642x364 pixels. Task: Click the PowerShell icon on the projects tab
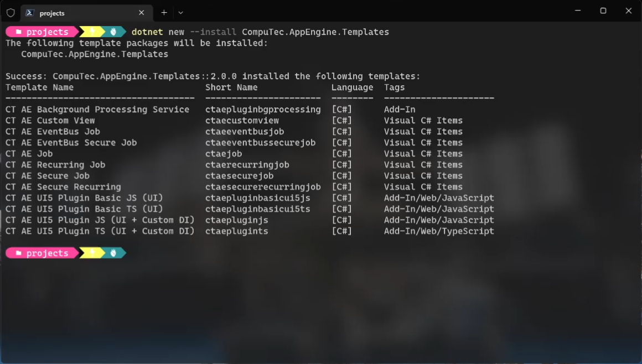[x=30, y=13]
